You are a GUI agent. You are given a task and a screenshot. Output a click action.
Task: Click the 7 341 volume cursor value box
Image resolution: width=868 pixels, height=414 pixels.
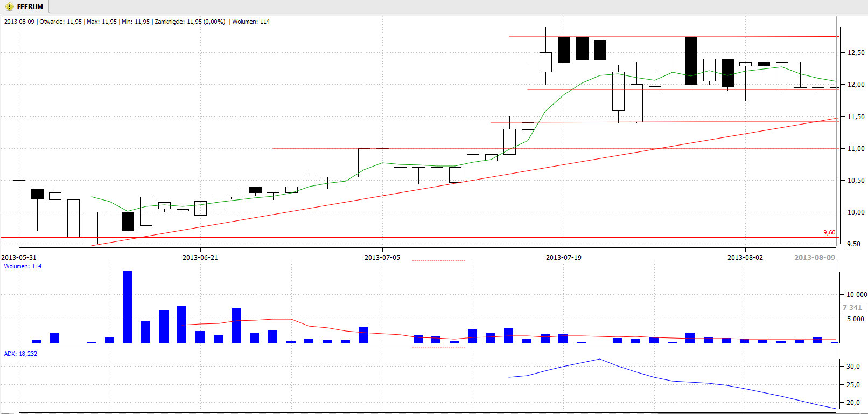854,308
